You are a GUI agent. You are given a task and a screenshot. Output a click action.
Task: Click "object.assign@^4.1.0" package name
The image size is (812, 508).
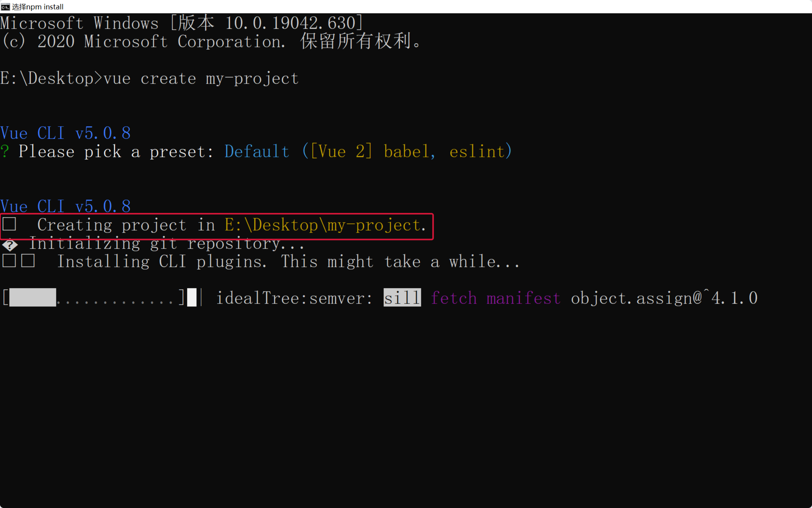click(664, 298)
